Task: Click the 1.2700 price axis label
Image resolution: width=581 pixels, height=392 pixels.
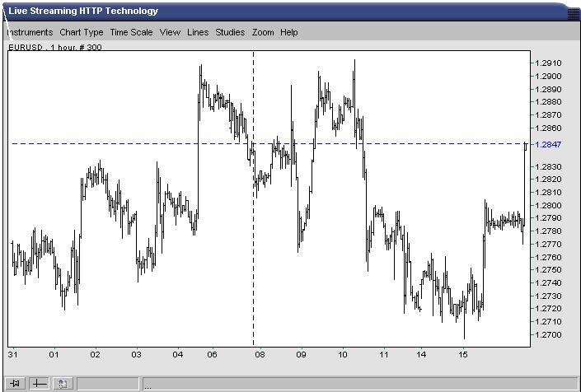Action: (548, 334)
